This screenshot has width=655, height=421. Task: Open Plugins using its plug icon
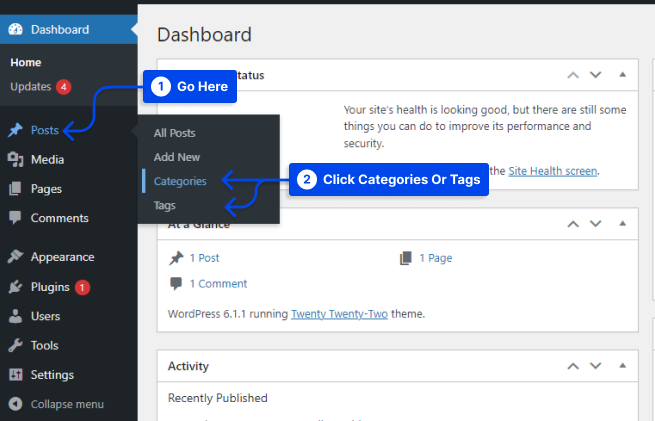tap(15, 287)
